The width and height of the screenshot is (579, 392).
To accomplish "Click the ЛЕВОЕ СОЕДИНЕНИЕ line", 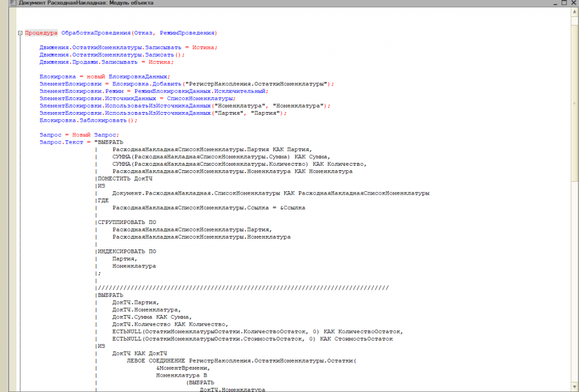I will coord(241,360).
